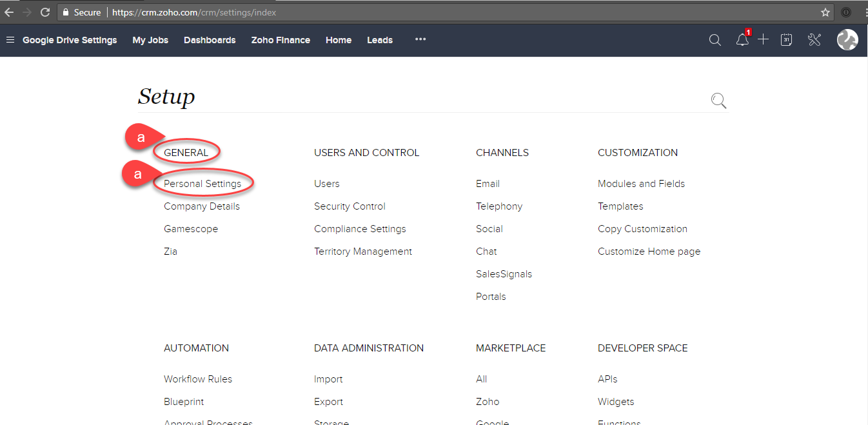Viewport: 868px width, 425px height.
Task: Open Workflow Rules under Automation
Action: click(x=198, y=379)
